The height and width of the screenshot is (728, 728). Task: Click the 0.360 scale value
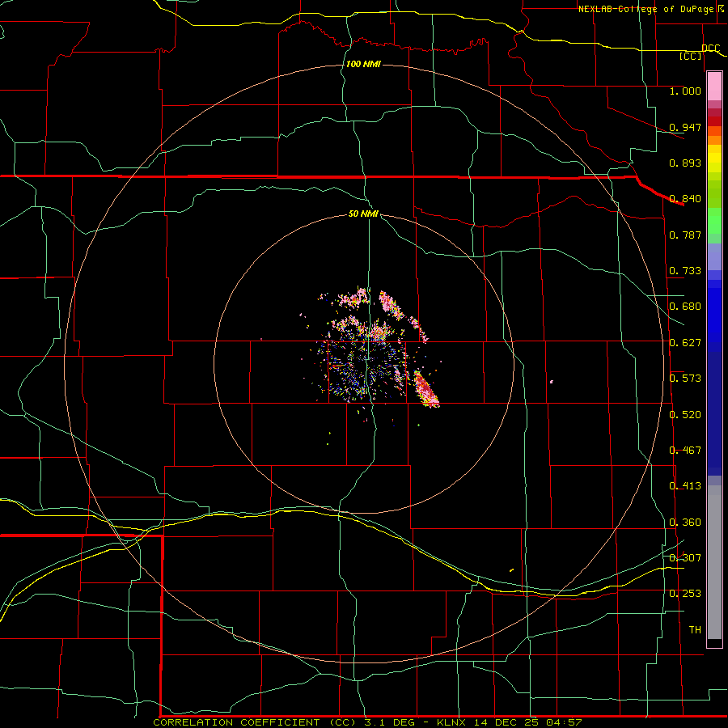click(x=685, y=523)
